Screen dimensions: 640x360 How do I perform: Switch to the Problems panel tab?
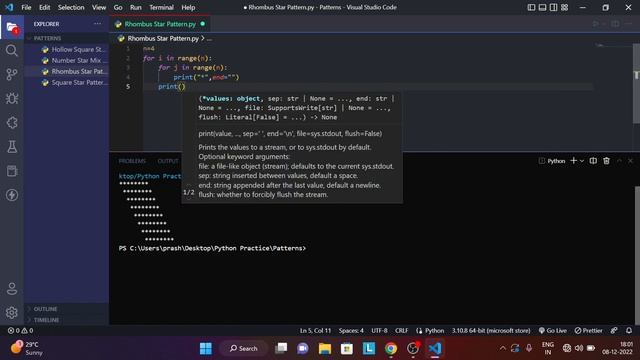click(132, 161)
